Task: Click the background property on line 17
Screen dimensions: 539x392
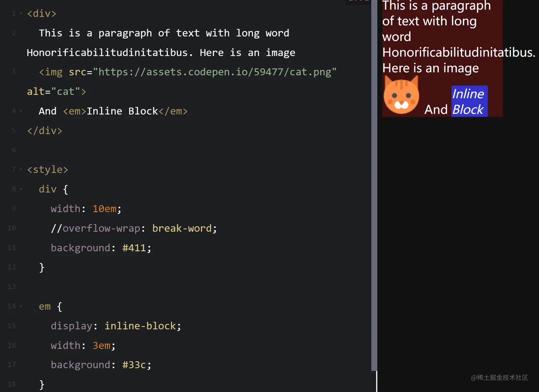Action: [81, 365]
